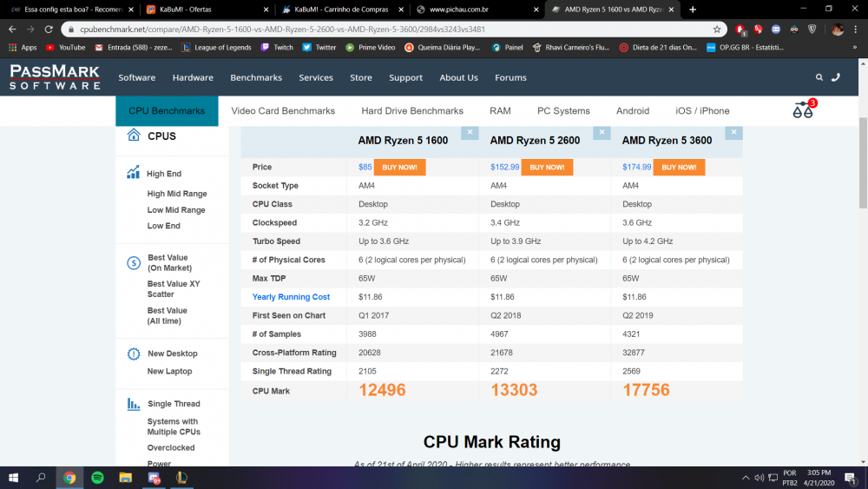Click Buy Now for the Ryzen 5 2600
868x489 pixels.
click(547, 167)
